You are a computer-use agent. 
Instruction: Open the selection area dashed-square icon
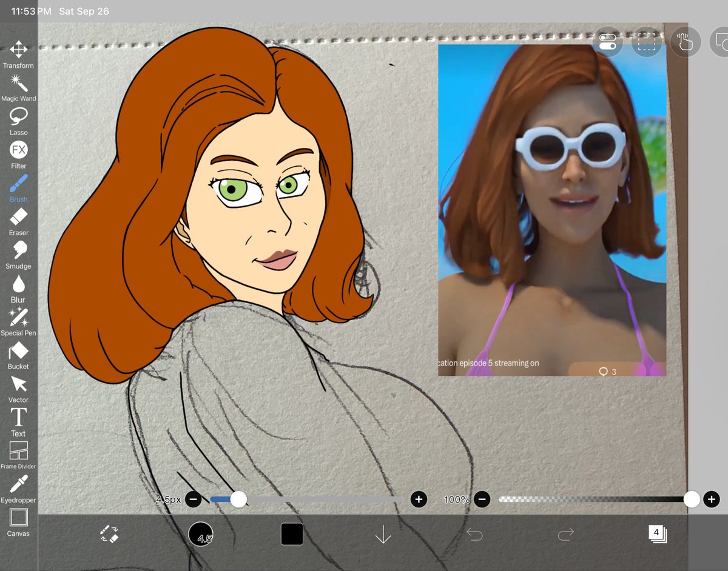(647, 42)
